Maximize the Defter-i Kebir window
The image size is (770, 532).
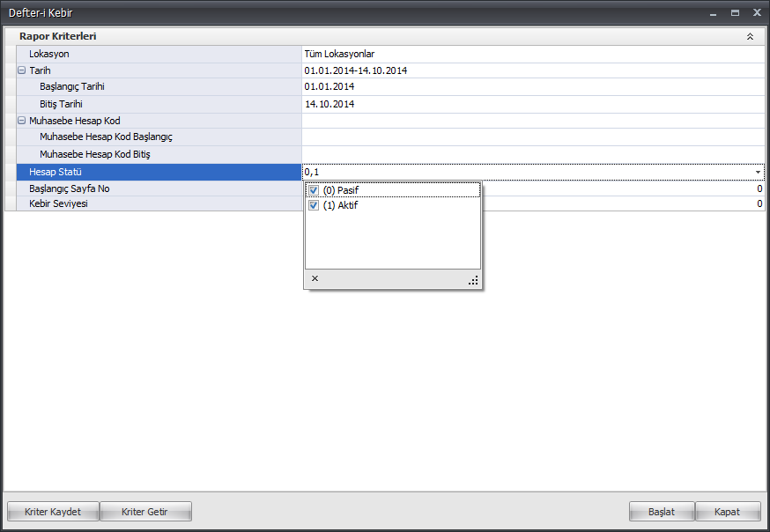point(735,13)
